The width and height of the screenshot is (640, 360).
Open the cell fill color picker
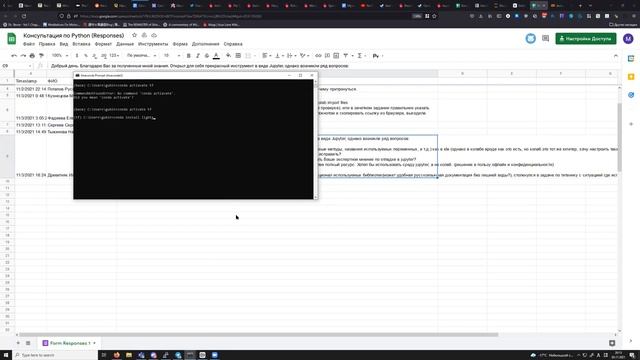pyautogui.click(x=228, y=56)
